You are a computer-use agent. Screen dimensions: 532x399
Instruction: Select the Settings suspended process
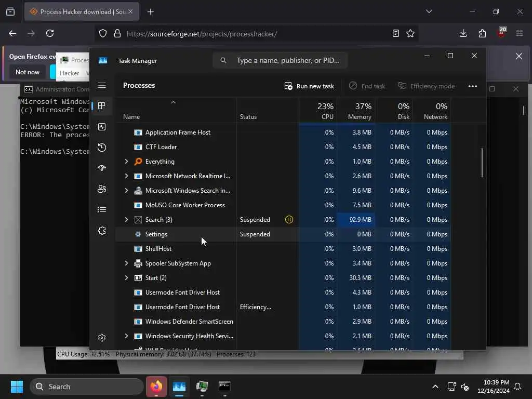(283, 234)
